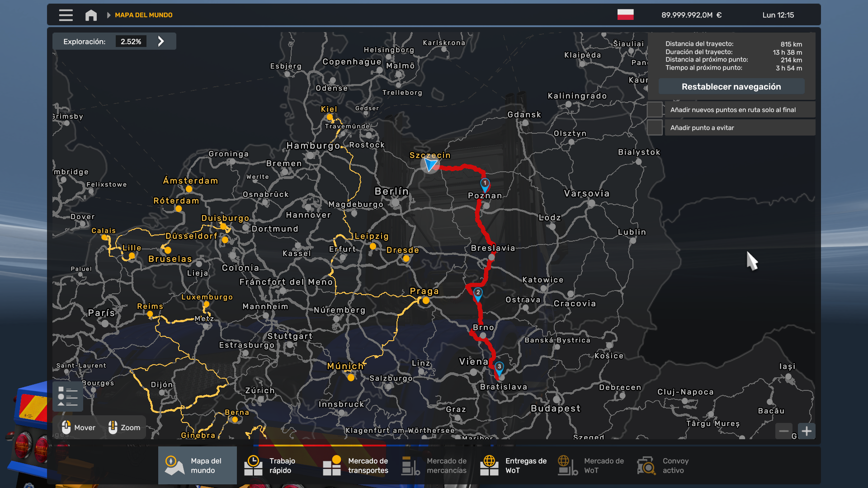Screen dimensions: 868x488
Task: Switch to Mercado de transportes tab
Action: pos(355,465)
